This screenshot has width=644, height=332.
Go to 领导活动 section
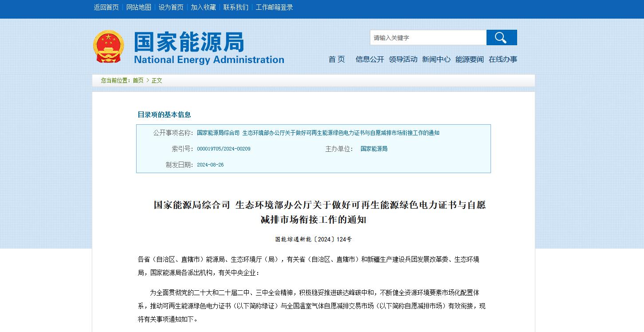point(403,59)
